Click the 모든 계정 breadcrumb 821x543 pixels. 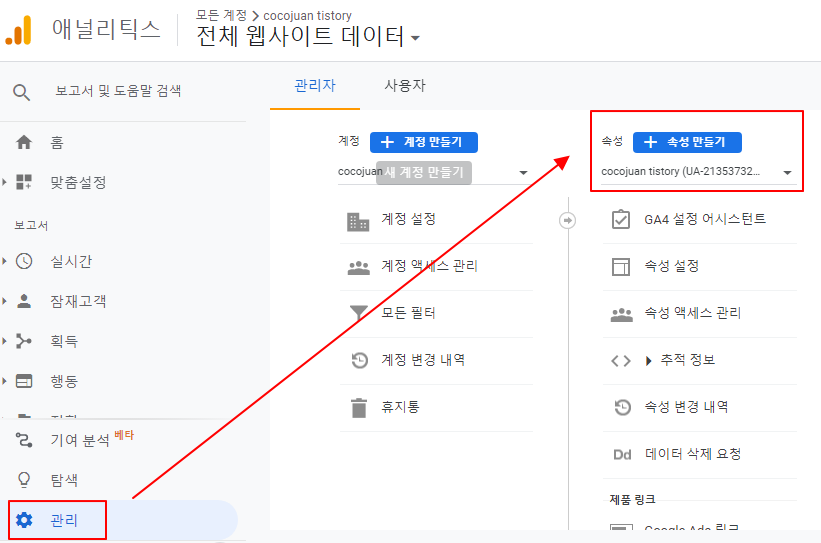[x=221, y=15]
